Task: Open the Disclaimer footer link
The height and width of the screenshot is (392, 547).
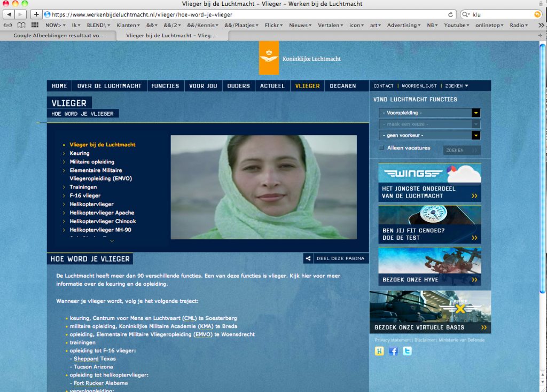Action: click(425, 340)
